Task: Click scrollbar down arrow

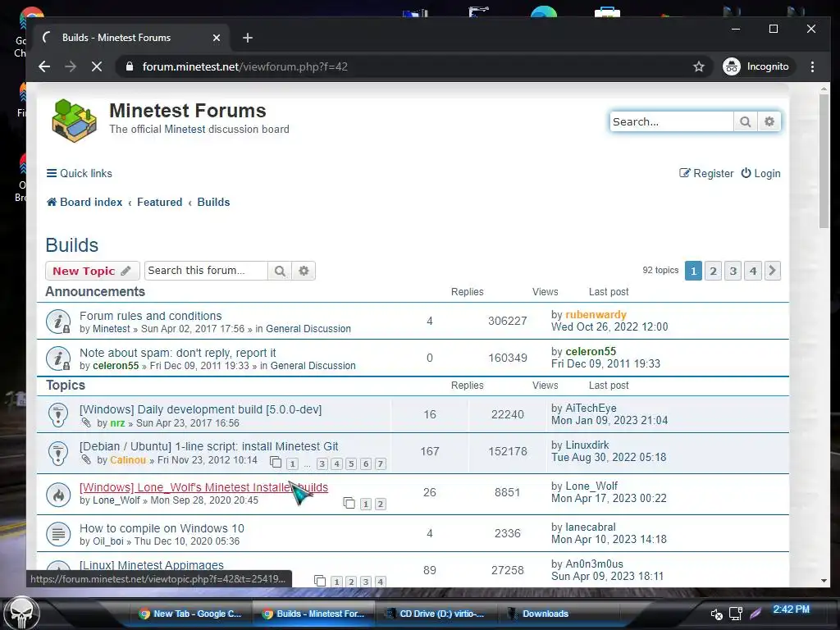Action: point(824,581)
